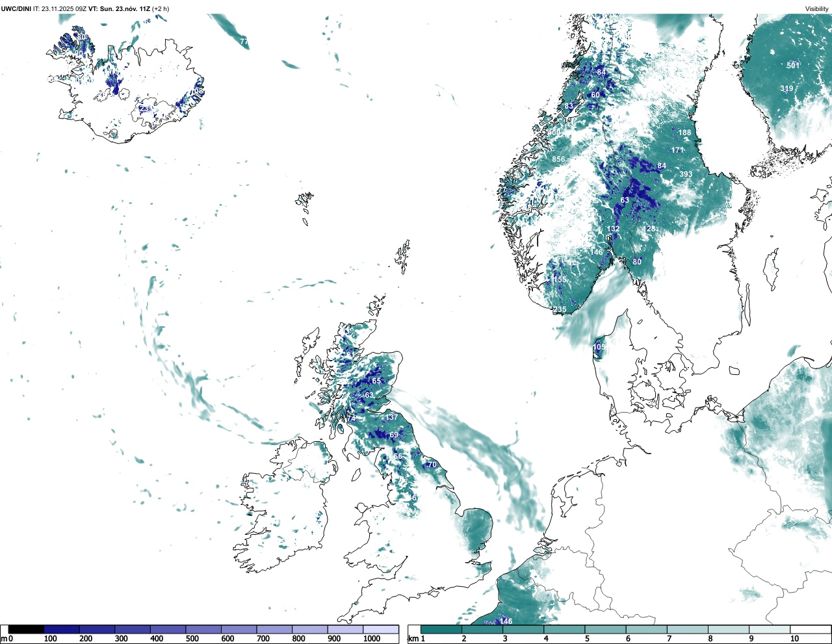Image resolution: width=832 pixels, height=644 pixels.
Task: Click the '83' visibility value on Norway's coast
Action: pyautogui.click(x=569, y=106)
